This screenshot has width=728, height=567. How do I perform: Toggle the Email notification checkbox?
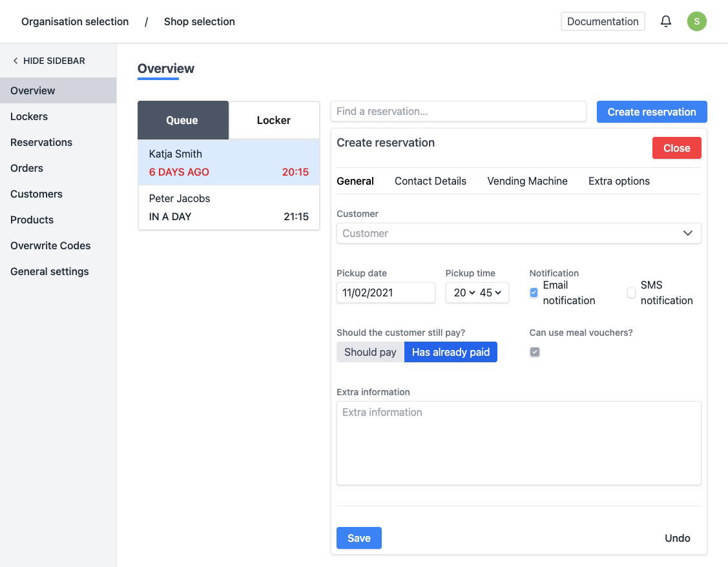(534, 293)
